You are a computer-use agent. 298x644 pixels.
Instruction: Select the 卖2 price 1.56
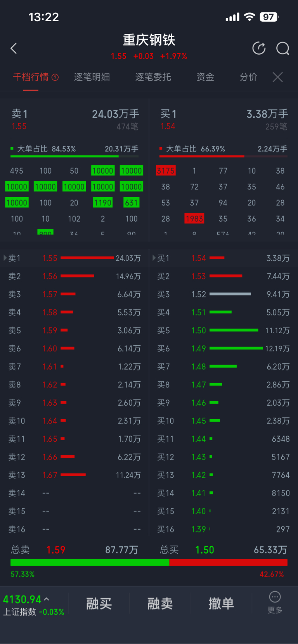click(x=50, y=276)
